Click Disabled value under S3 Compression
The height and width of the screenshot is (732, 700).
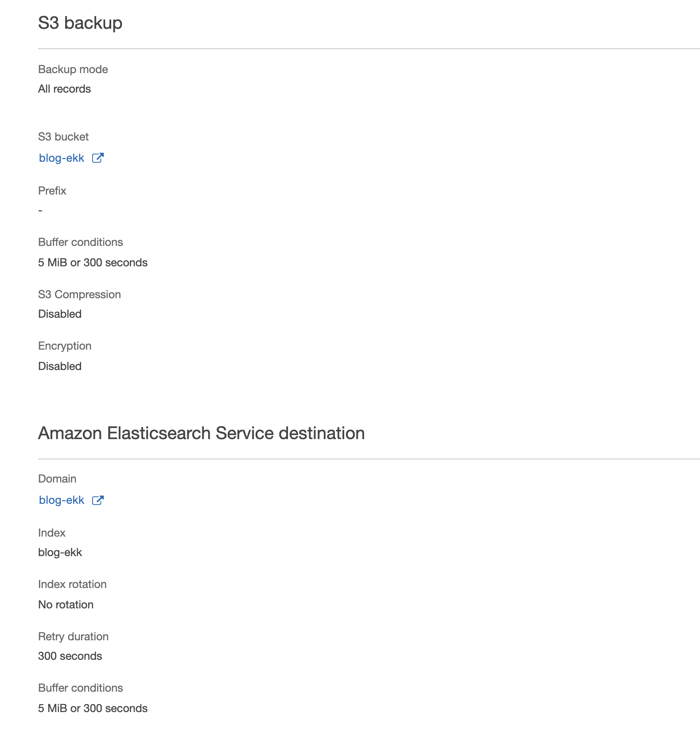60,314
